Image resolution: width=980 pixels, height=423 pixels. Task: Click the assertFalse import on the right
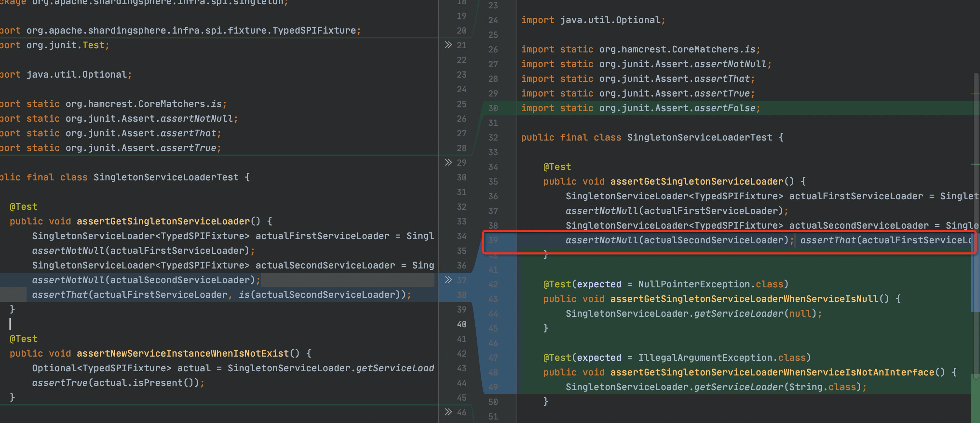click(x=725, y=108)
